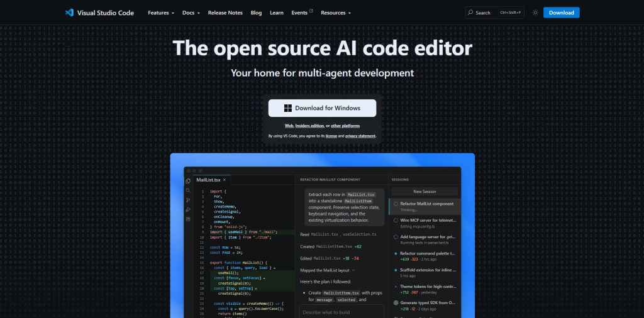This screenshot has width=644, height=318.
Task: Click the REFACTOR MAILLIST COMPONENT header
Action: pyautogui.click(x=330, y=180)
